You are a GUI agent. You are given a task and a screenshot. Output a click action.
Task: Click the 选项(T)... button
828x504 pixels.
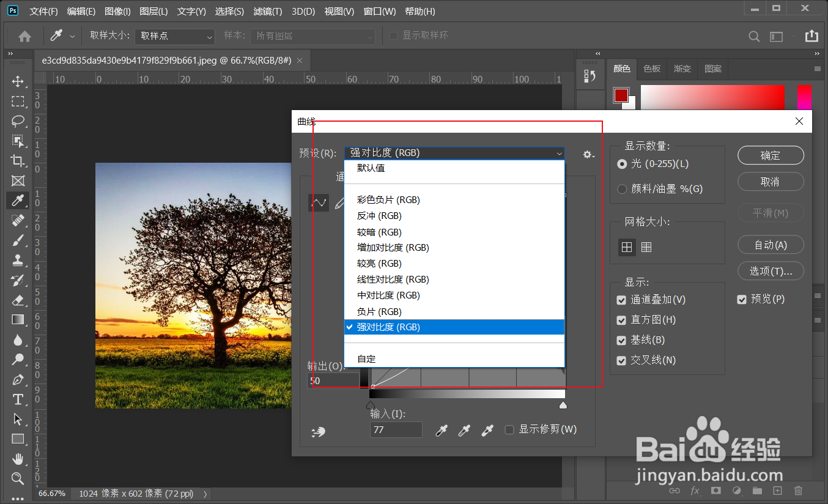point(771,271)
